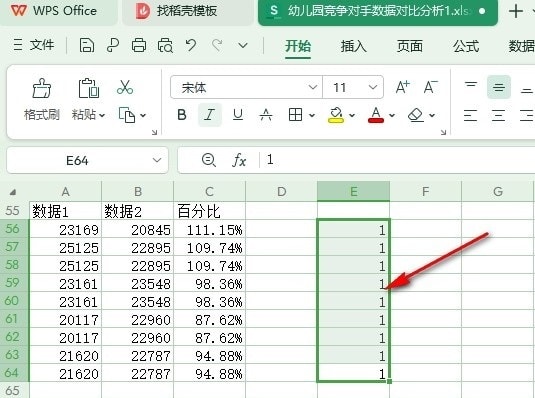Click the Print Preview icon
The width and height of the screenshot is (535, 398).
pos(165,45)
